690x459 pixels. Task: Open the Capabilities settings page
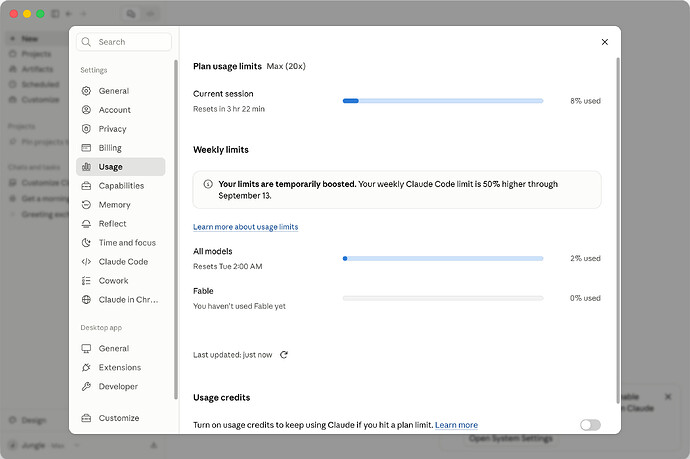click(x=121, y=186)
